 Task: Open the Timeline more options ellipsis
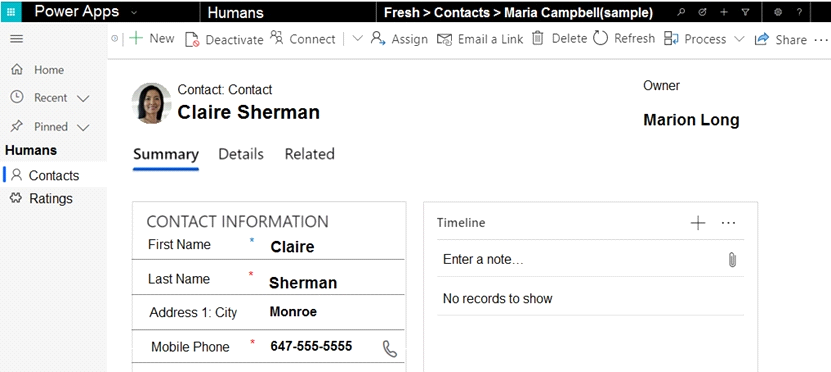729,223
